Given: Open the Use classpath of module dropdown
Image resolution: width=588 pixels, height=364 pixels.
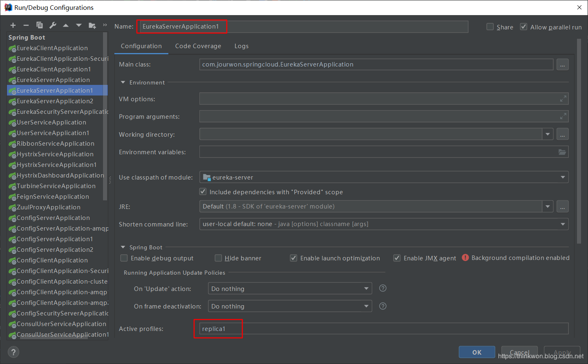Looking at the screenshot, I should (x=384, y=177).
